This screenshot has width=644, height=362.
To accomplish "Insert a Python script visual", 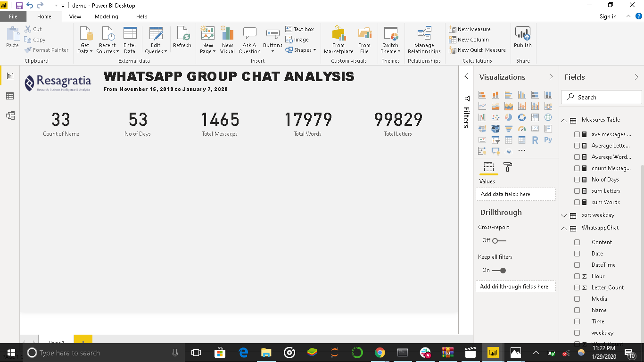I will click(x=548, y=140).
